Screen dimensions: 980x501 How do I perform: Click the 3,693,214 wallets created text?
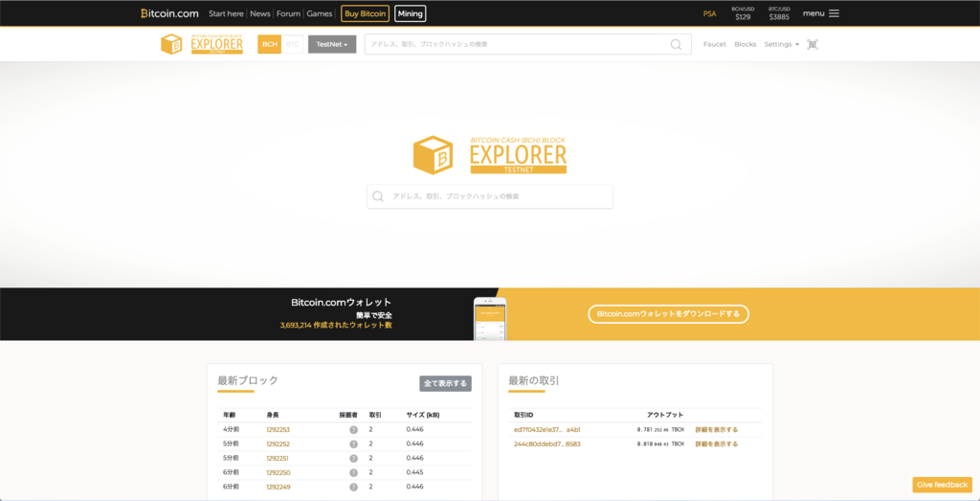pos(336,326)
